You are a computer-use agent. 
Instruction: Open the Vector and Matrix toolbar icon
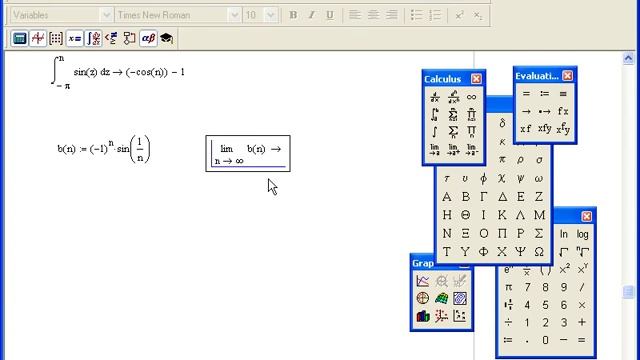(56, 38)
